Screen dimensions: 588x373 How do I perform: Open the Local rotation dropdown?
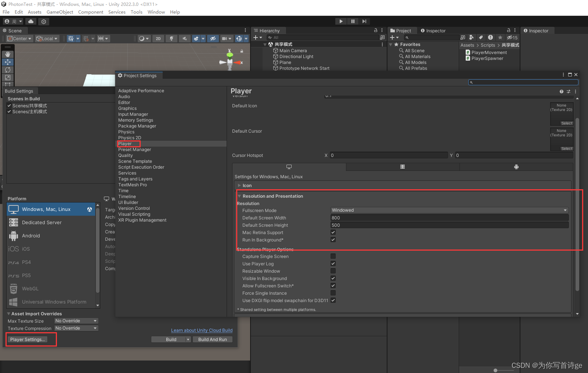tap(47, 39)
